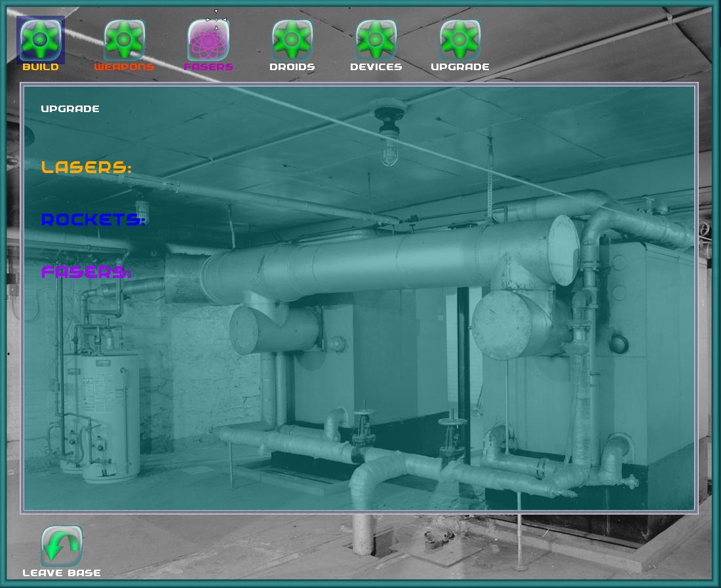Click the yellow Build label

[x=41, y=67]
